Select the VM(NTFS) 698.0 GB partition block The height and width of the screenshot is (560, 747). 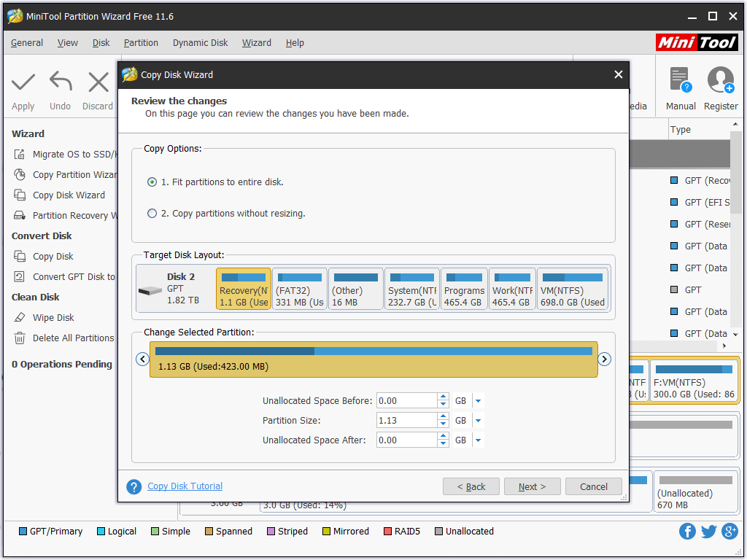(x=573, y=289)
